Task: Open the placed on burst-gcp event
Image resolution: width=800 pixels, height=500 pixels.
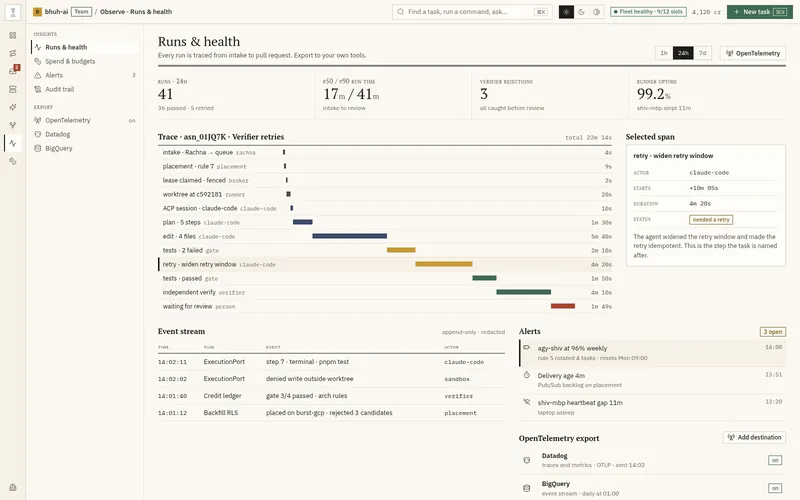Action: coord(331,413)
